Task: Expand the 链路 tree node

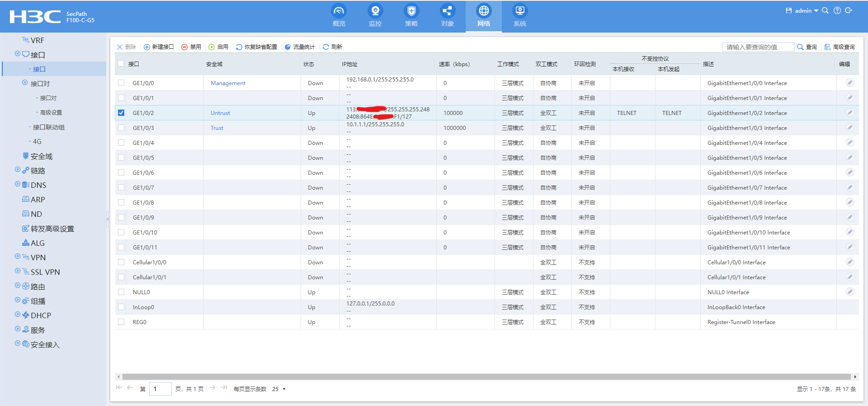Action: pos(18,170)
